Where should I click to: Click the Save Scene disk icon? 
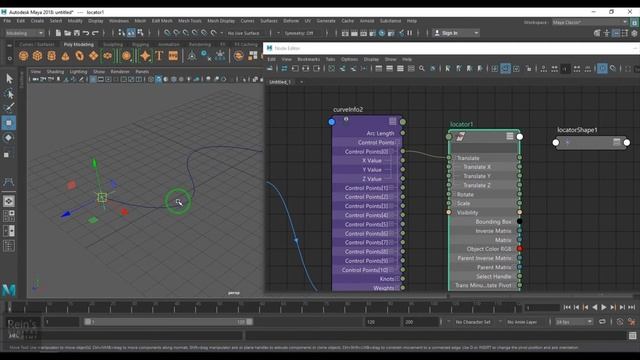click(x=77, y=33)
